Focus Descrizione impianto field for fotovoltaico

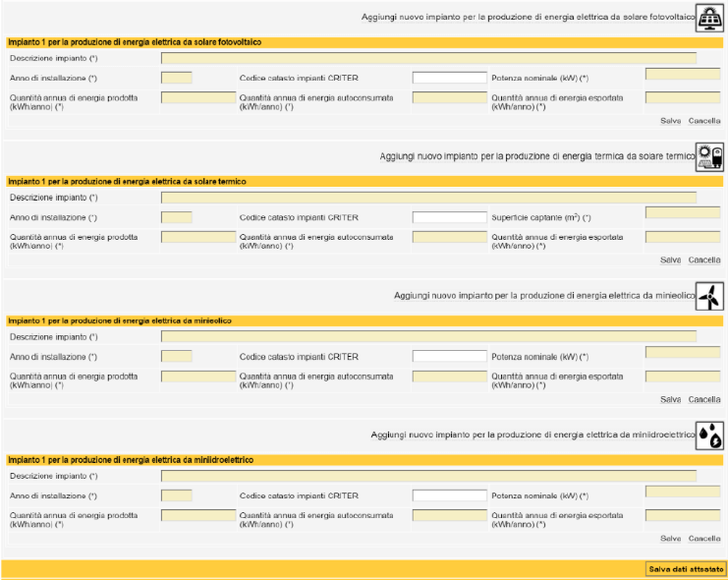tap(428, 58)
